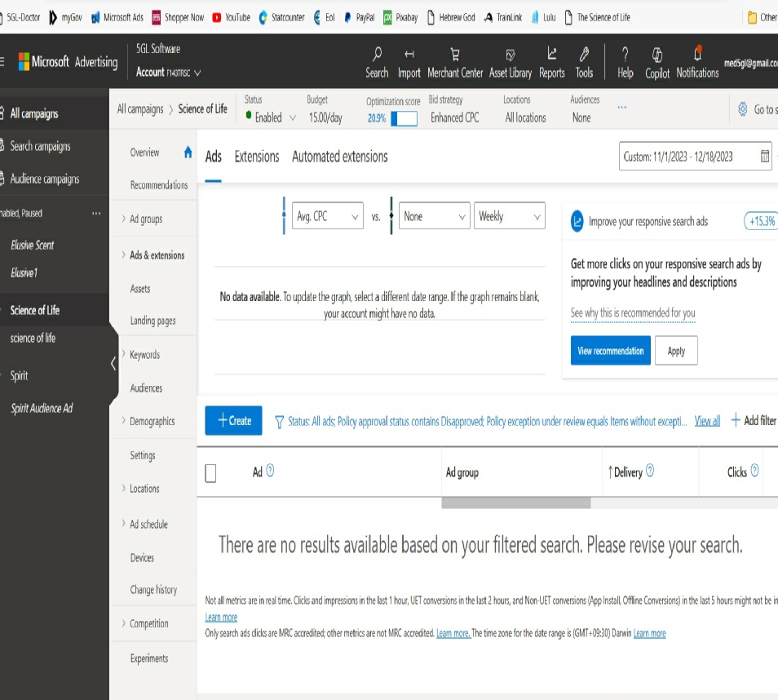
Task: Open the Pixabay bookmark
Action: pyautogui.click(x=400, y=17)
